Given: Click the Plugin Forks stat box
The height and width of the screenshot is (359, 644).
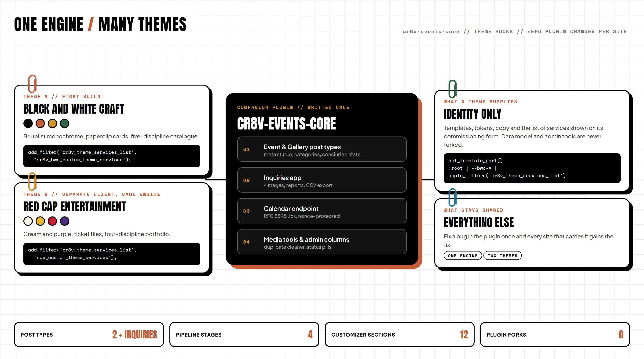Looking at the screenshot, I should [x=555, y=334].
